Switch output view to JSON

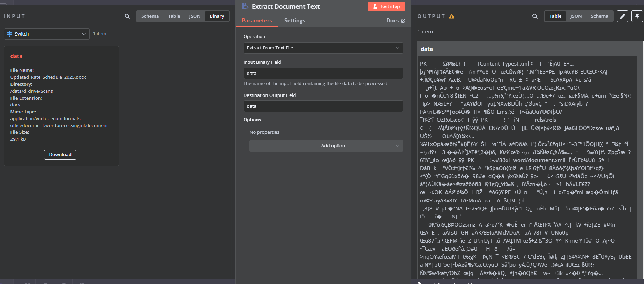click(576, 16)
